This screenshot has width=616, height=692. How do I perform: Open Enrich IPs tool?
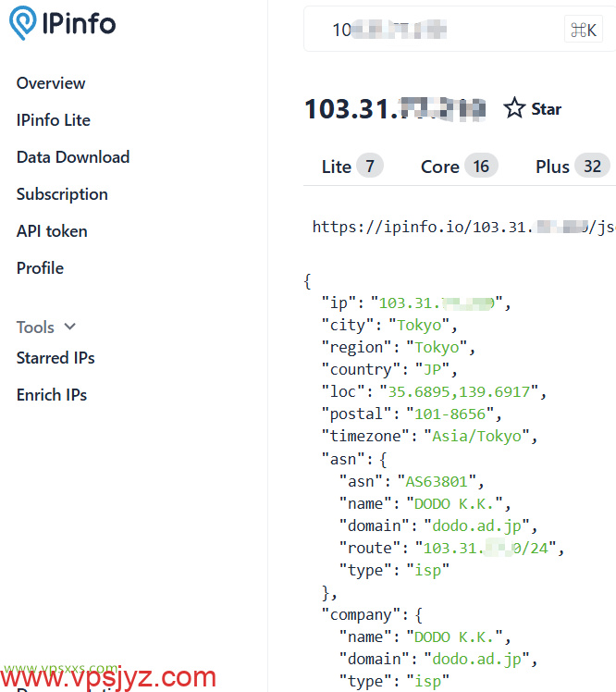click(x=52, y=395)
